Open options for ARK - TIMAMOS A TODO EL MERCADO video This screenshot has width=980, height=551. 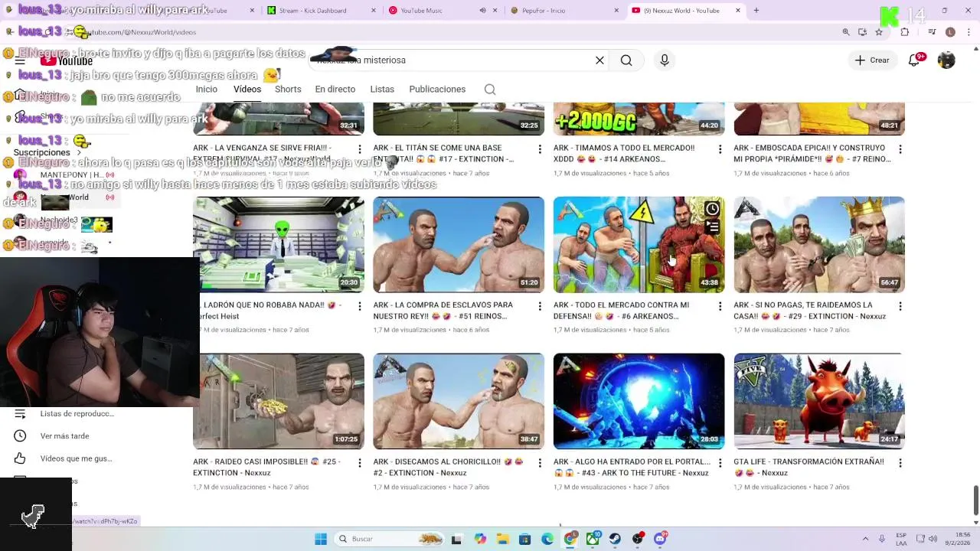click(720, 149)
